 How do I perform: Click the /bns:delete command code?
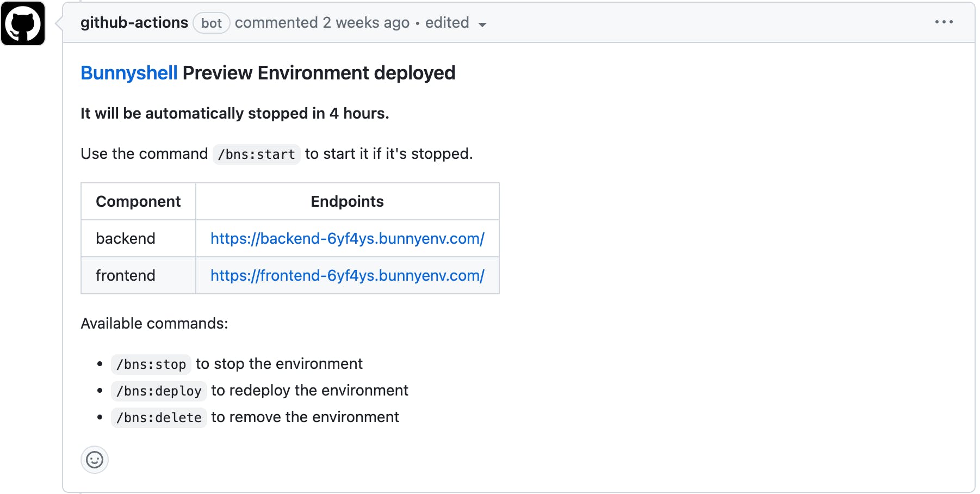(x=159, y=418)
